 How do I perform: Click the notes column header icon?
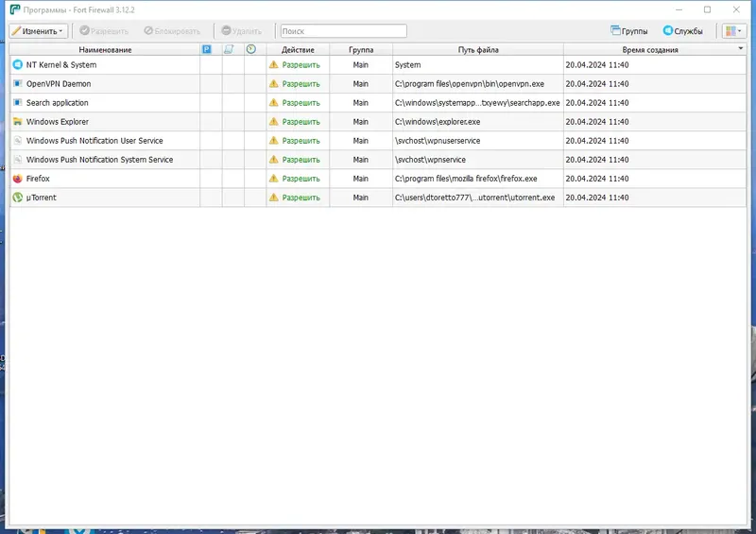(229, 49)
